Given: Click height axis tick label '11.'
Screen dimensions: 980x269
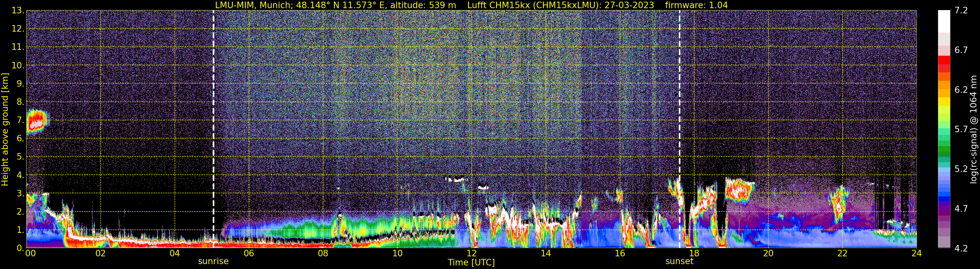Looking at the screenshot, I should coord(18,47).
